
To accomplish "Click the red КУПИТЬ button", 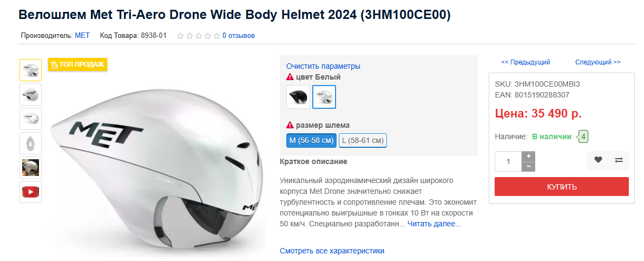I will [x=561, y=187].
